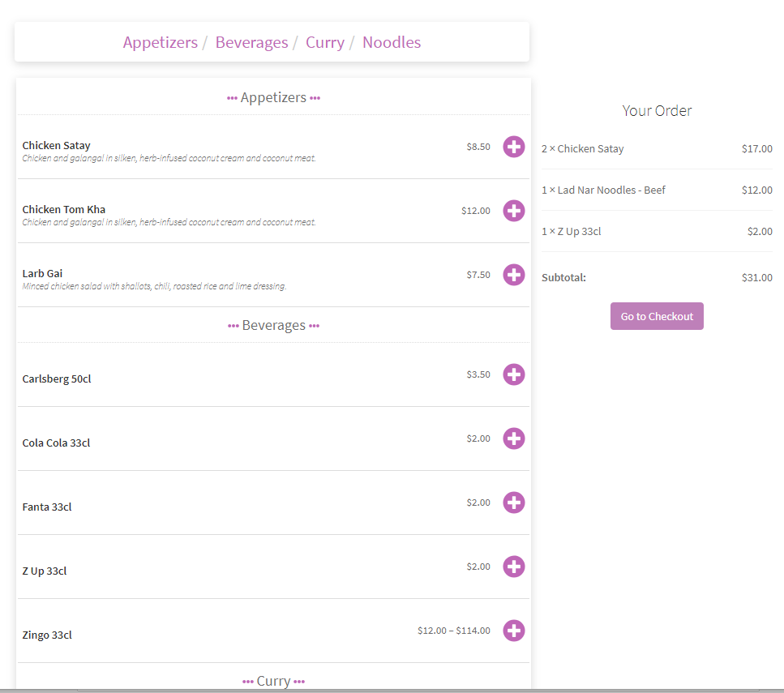Click the Zingo 33cl item name
Viewport: 784px width, 693px height.
pos(47,635)
